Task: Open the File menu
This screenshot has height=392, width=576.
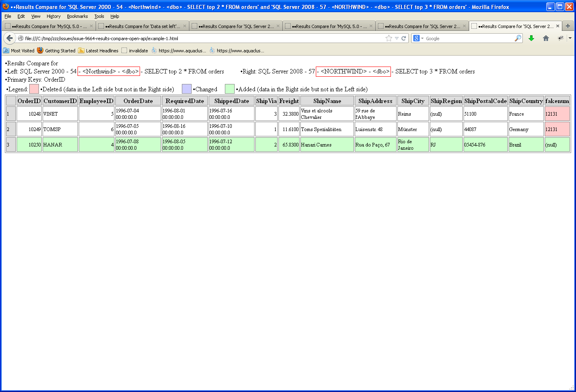Action: pos(8,16)
